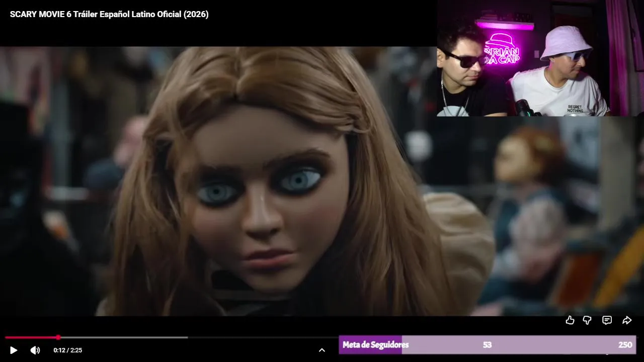Mute the video volume speaker icon
The width and height of the screenshot is (644, 362).
click(35, 350)
